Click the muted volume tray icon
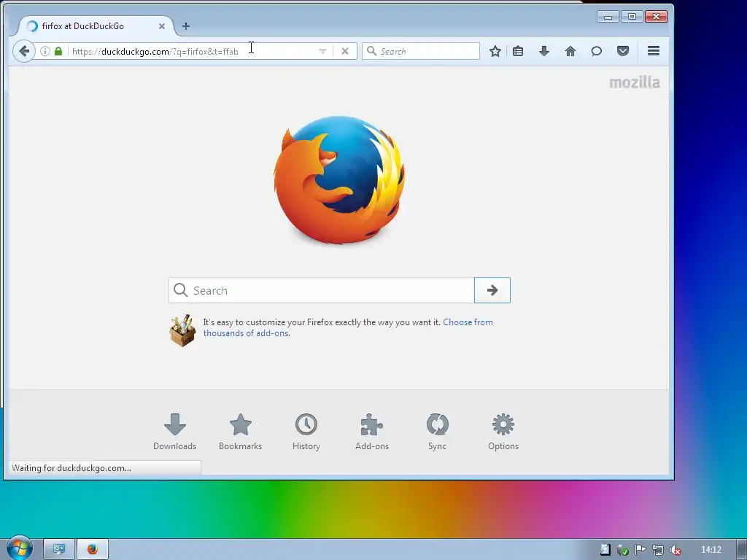 point(675,550)
